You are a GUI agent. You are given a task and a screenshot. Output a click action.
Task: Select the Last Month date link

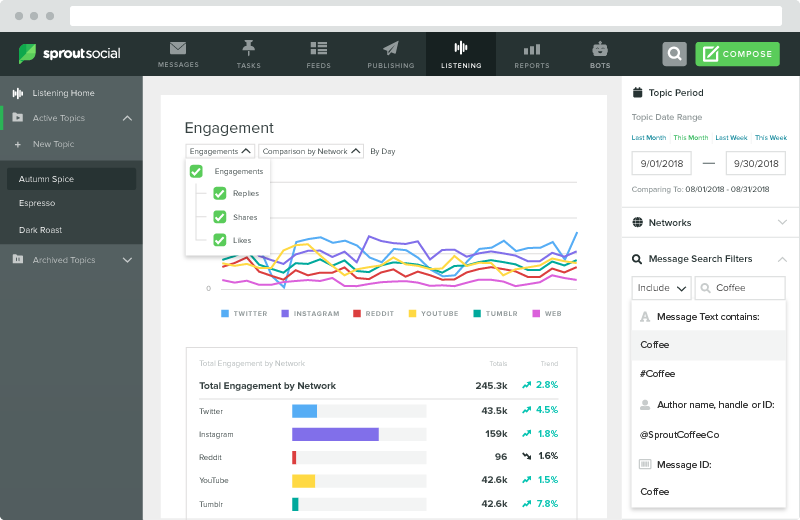pos(648,137)
